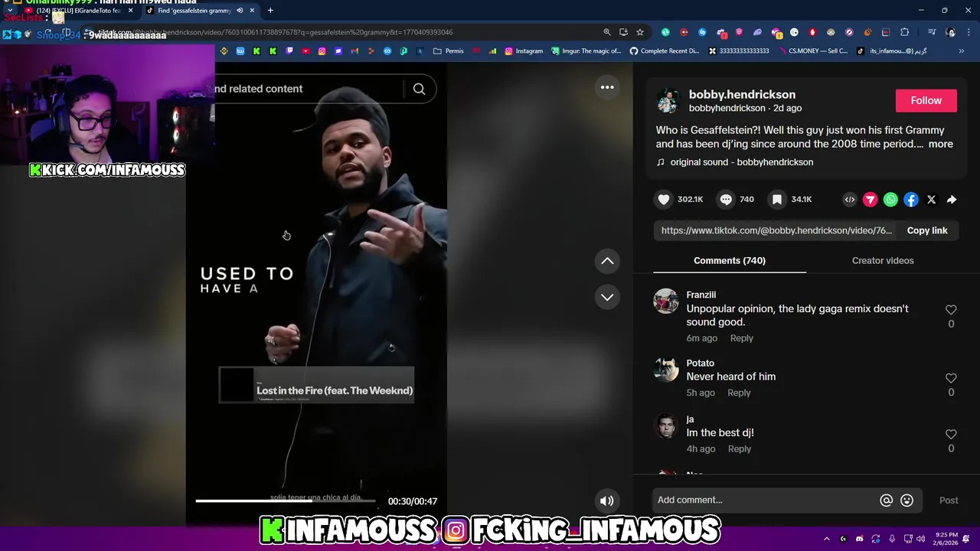This screenshot has height=551, width=980.
Task: Expand the caption with 'more'
Action: pyautogui.click(x=941, y=144)
